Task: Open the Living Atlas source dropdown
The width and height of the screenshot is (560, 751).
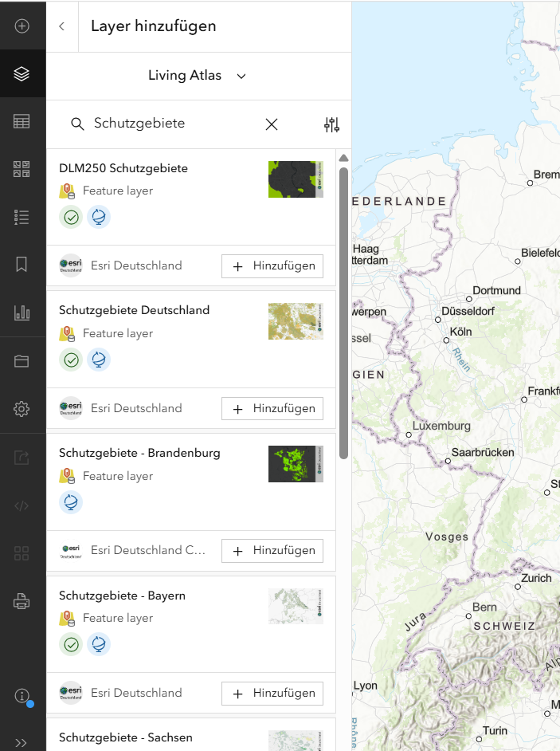Action: (198, 76)
